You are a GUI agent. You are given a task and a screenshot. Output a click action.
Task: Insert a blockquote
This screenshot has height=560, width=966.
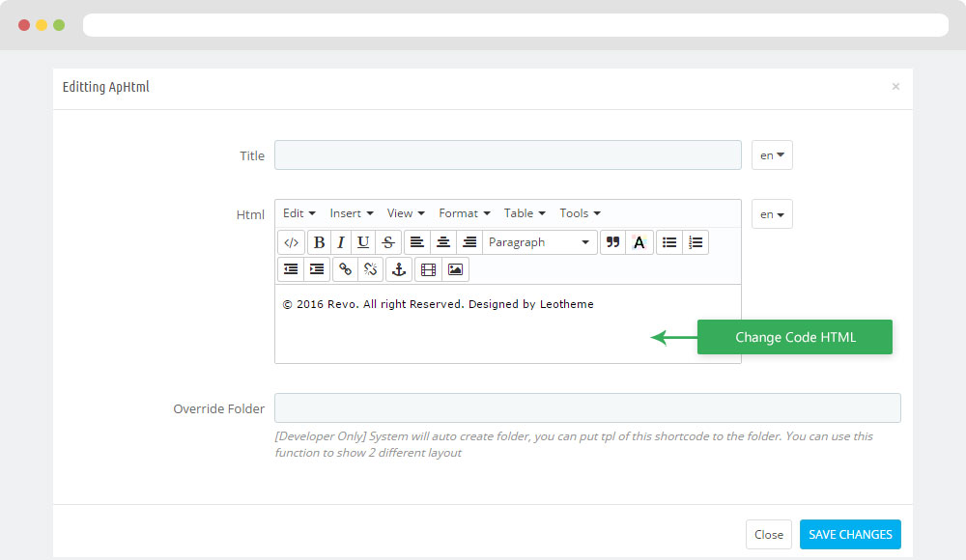612,242
